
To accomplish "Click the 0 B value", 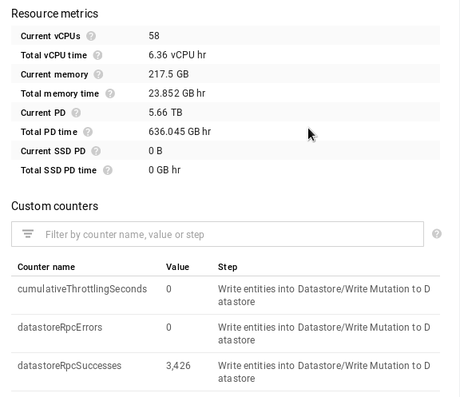I will (155, 151).
